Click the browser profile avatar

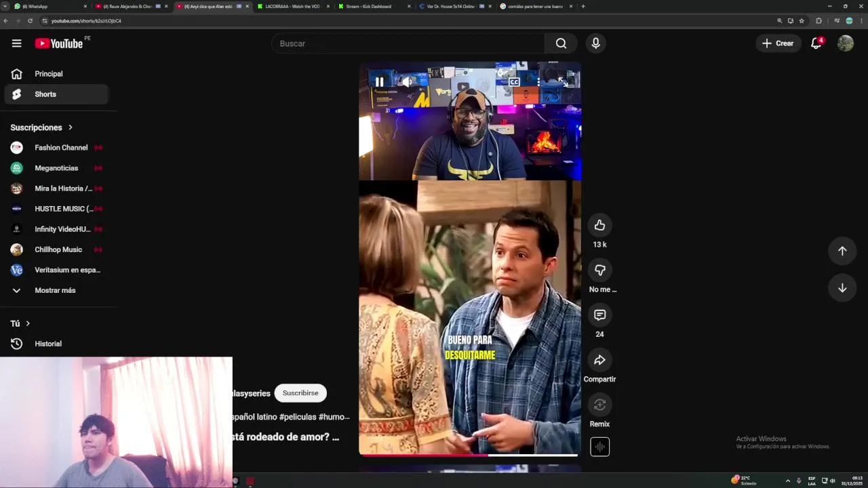coord(849,21)
